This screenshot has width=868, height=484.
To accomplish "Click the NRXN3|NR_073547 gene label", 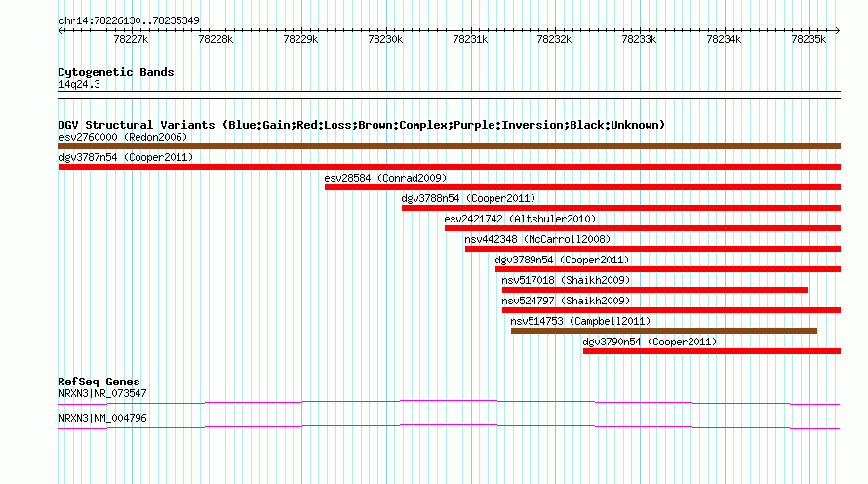I will point(102,393).
